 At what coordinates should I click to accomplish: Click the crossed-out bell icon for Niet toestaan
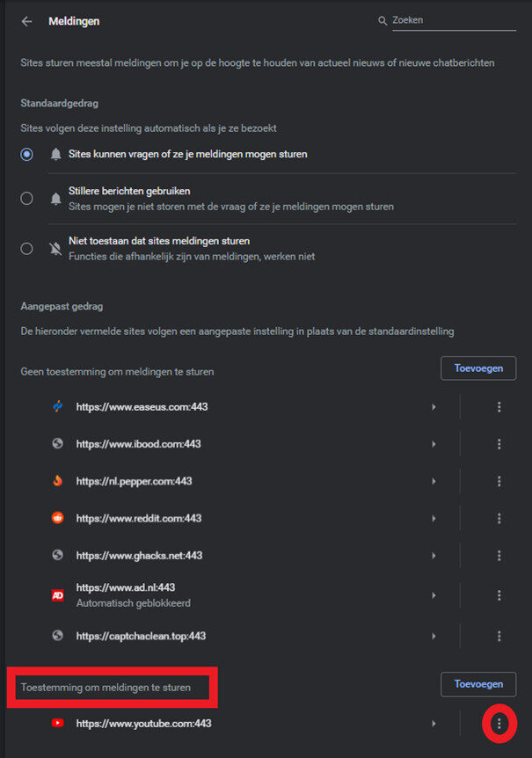55,248
